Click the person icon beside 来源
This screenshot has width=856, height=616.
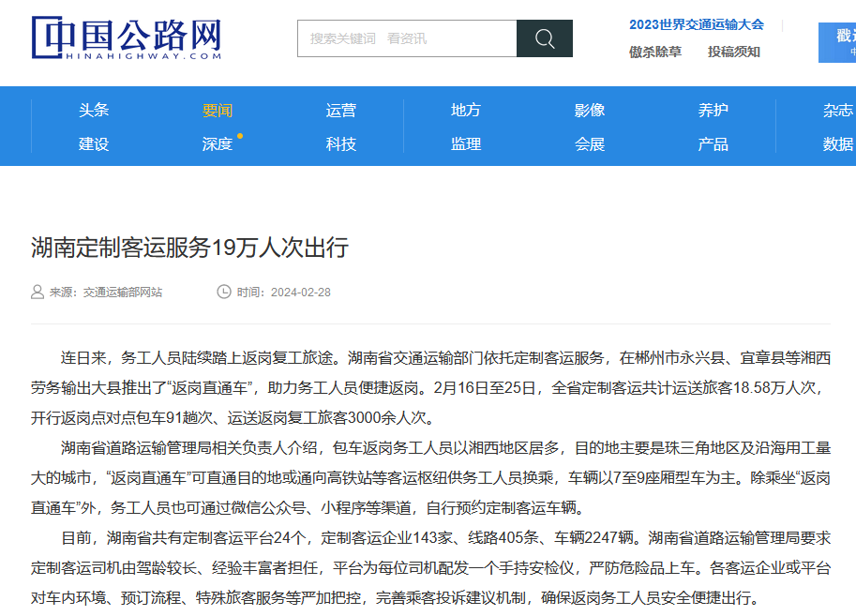point(38,292)
